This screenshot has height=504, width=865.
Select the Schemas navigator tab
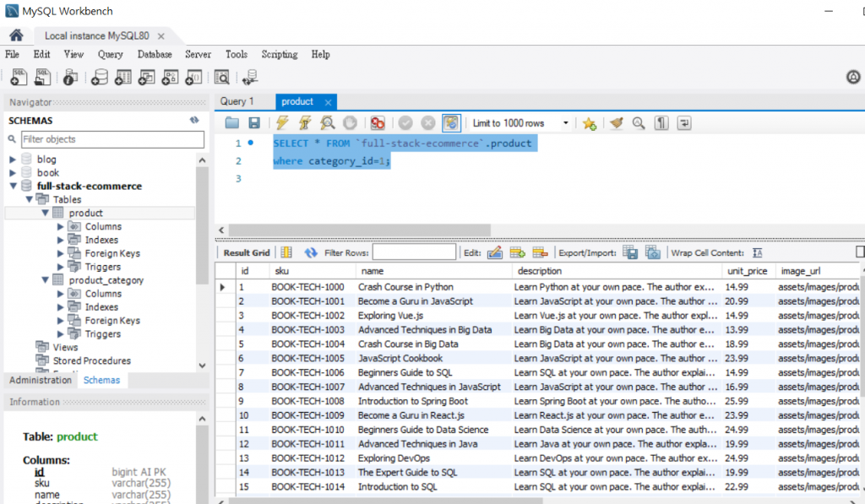[x=101, y=380]
